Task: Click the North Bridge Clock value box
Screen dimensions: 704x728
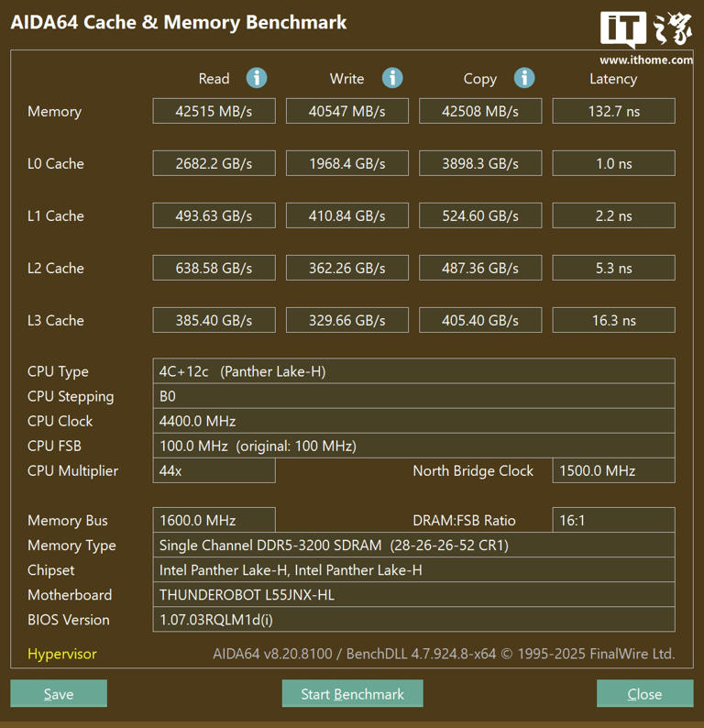Action: [x=613, y=470]
